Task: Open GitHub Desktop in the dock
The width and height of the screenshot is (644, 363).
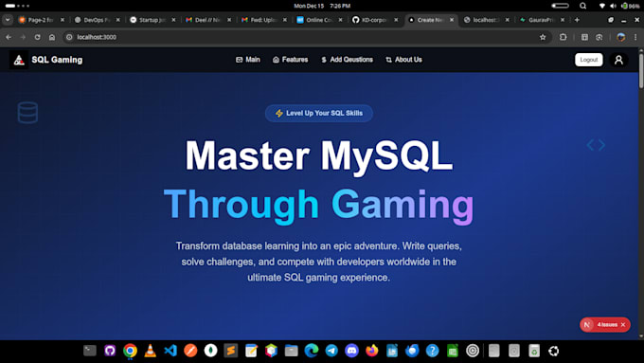Action: [x=110, y=351]
